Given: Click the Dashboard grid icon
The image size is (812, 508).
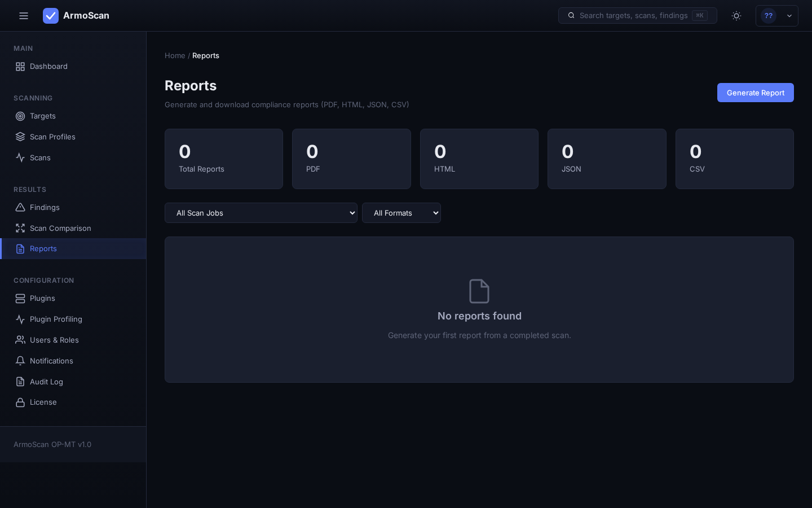Looking at the screenshot, I should pyautogui.click(x=20, y=67).
